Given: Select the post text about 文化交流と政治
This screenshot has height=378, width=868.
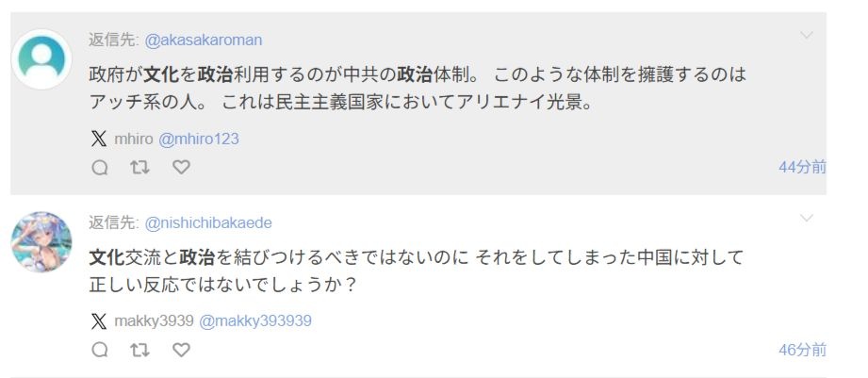Looking at the screenshot, I should click(415, 269).
